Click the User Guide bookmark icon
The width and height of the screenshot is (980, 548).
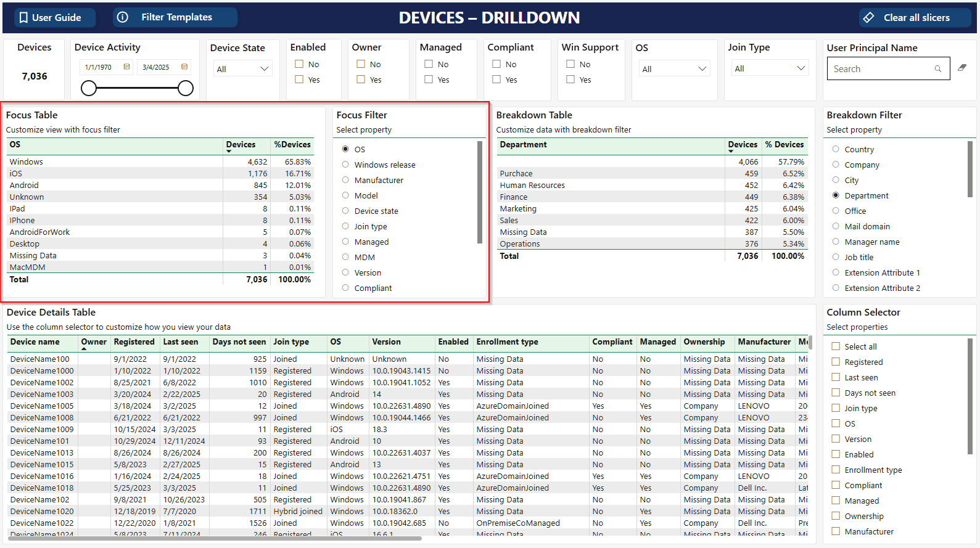point(23,18)
